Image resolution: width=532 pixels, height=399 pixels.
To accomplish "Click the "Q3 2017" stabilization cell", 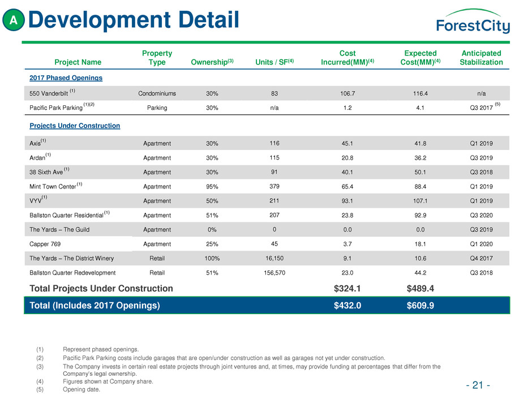I will (x=481, y=108).
